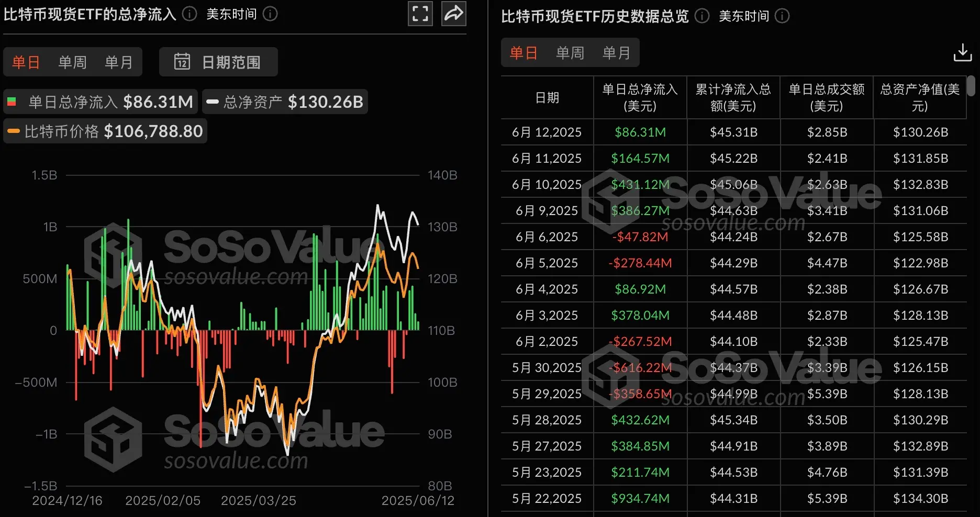Click the calendar icon in 日期范围
This screenshot has height=517, width=980.
point(182,62)
